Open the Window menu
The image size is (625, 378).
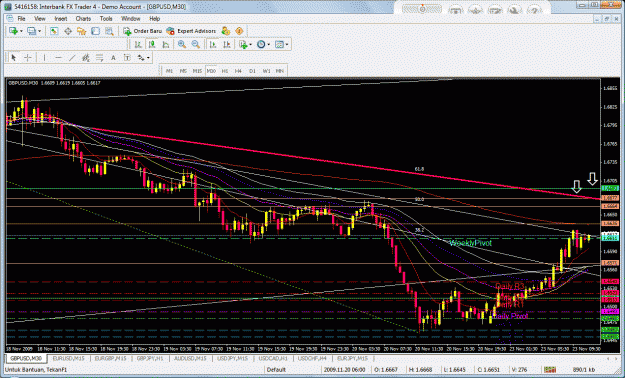pyautogui.click(x=131, y=19)
